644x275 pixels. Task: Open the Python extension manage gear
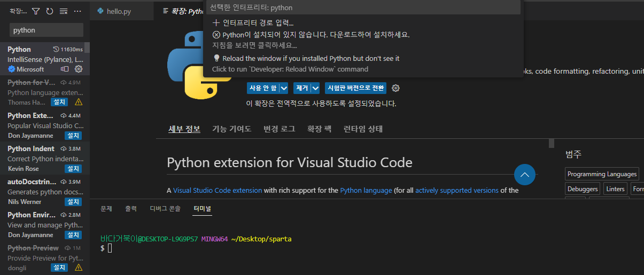tap(79, 69)
